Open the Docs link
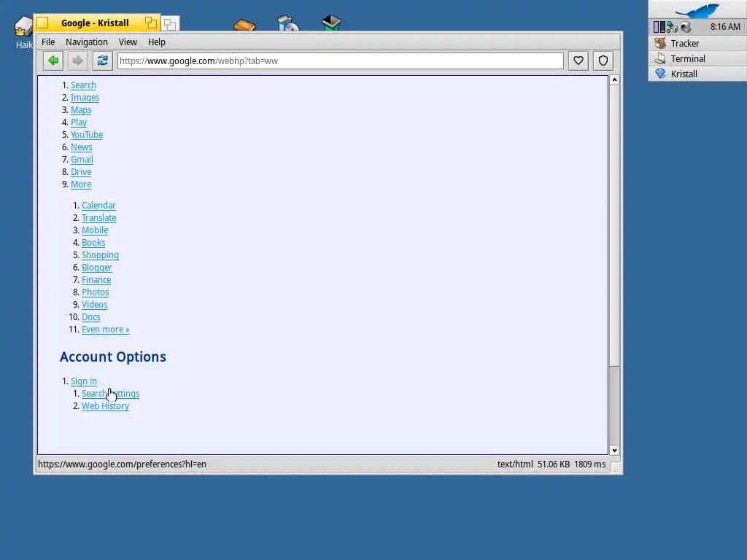The width and height of the screenshot is (747, 560). coord(90,316)
